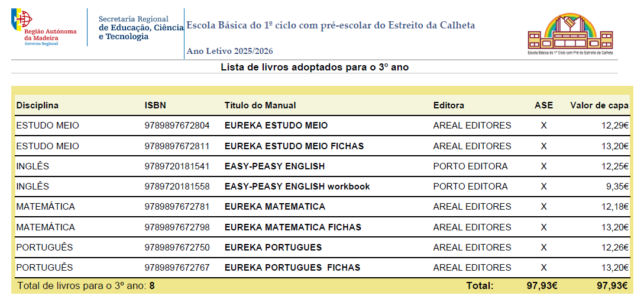644x305 pixels.
Task: Click PORTO EDITORA in the INGLÊS workbook row
Action: click(x=470, y=187)
